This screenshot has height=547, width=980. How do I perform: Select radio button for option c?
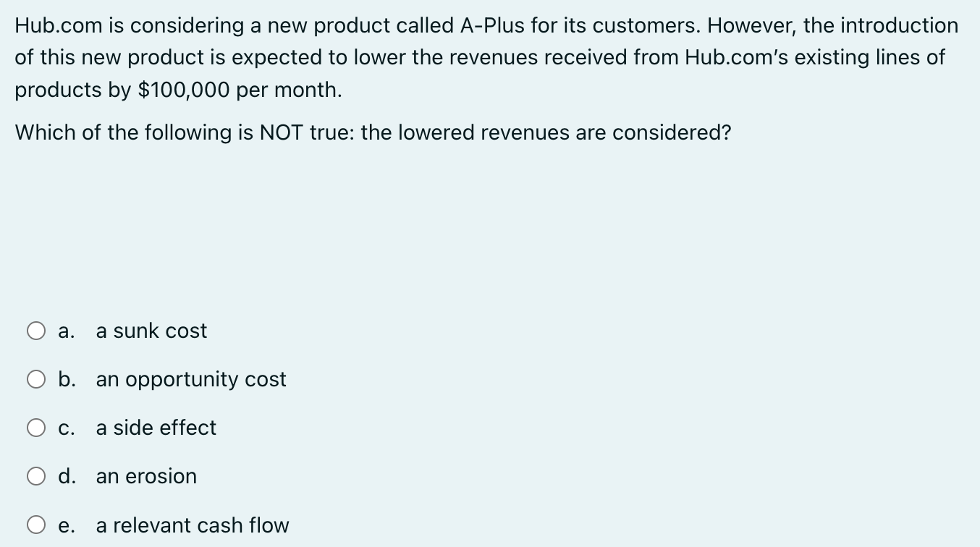point(36,427)
